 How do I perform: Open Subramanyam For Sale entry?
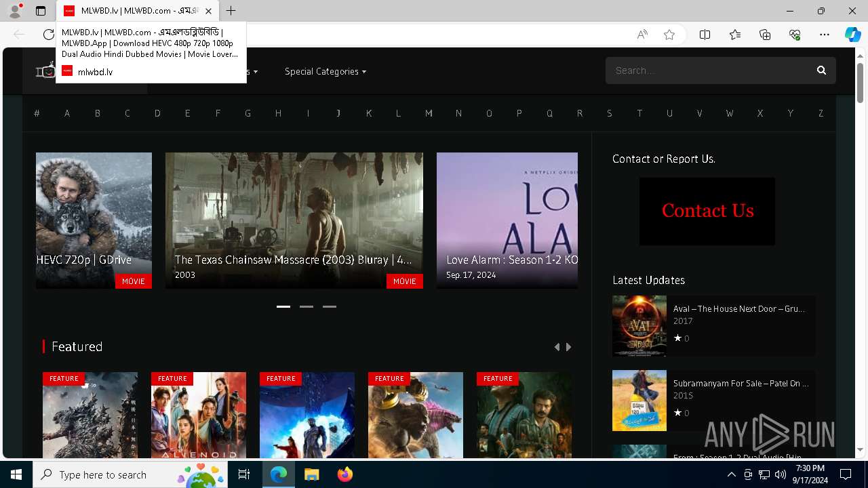pyautogui.click(x=741, y=383)
